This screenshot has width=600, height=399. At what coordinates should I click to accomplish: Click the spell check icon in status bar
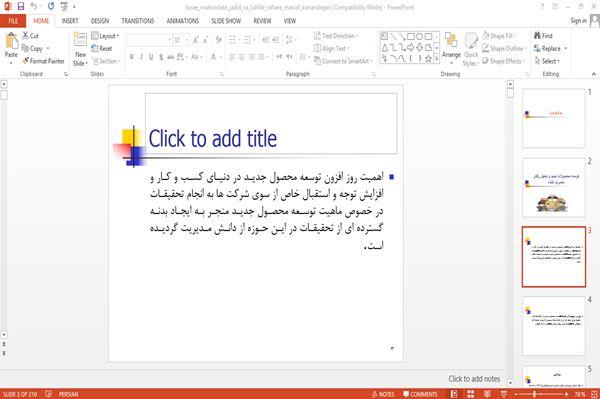click(49, 394)
